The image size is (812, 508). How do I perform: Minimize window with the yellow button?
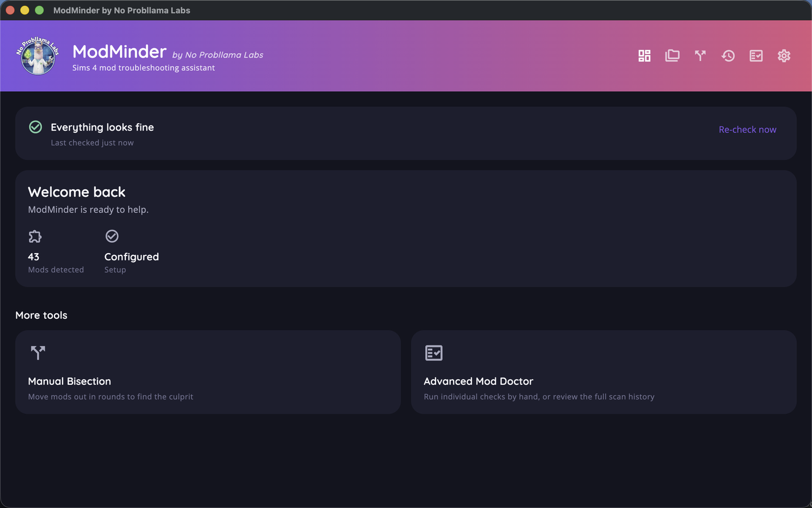pyautogui.click(x=24, y=10)
